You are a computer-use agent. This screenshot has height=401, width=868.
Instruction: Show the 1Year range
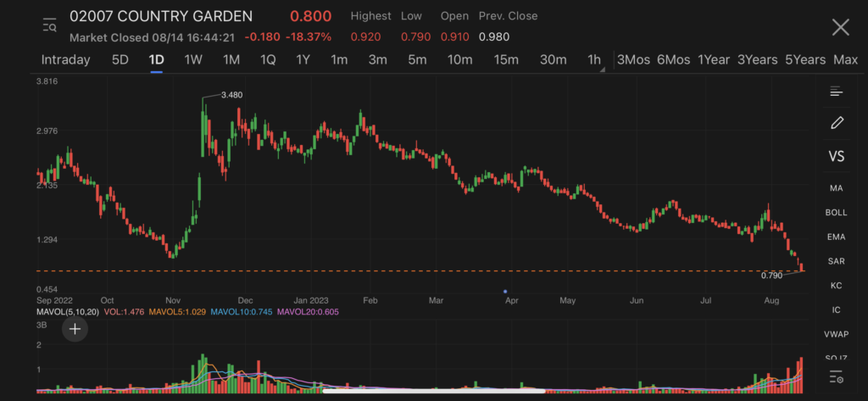tap(714, 60)
